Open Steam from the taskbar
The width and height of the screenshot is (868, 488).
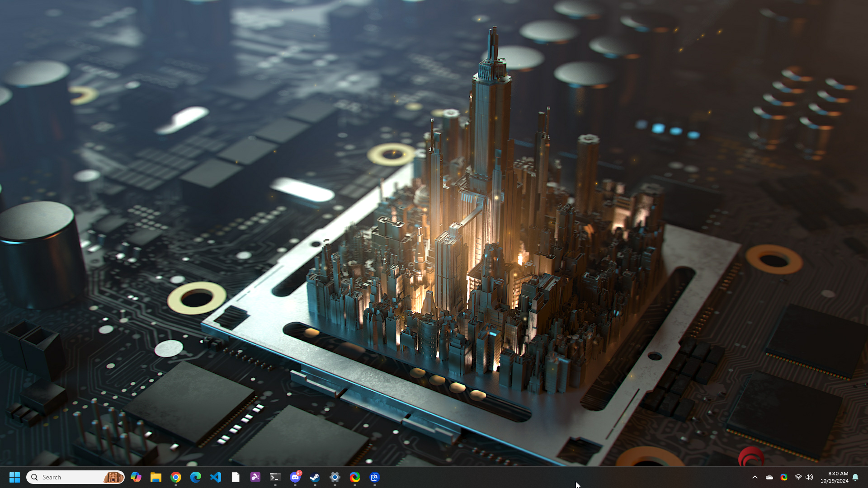coord(315,477)
